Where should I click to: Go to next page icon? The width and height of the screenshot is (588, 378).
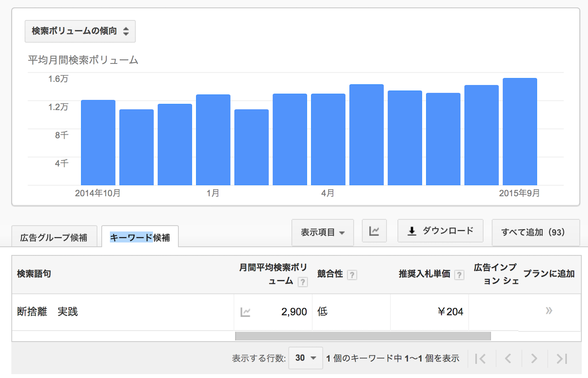tap(534, 359)
